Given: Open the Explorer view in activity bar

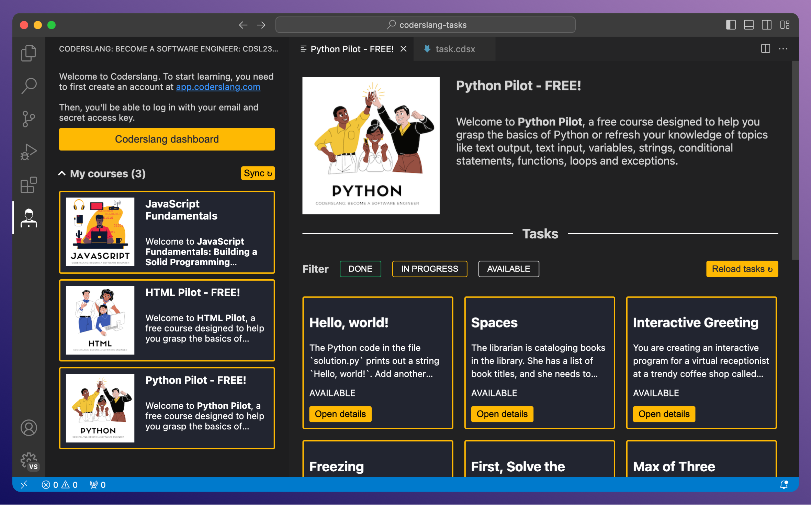Looking at the screenshot, I should tap(29, 53).
